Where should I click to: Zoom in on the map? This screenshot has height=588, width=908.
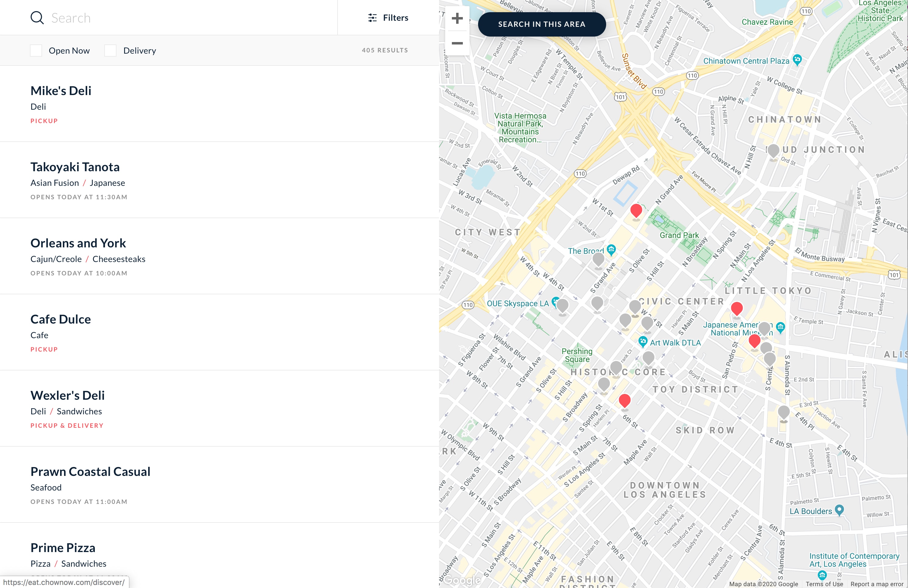[x=457, y=18]
